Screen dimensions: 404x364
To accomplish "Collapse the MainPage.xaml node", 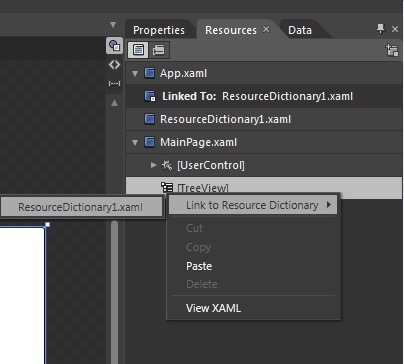I will tap(135, 143).
